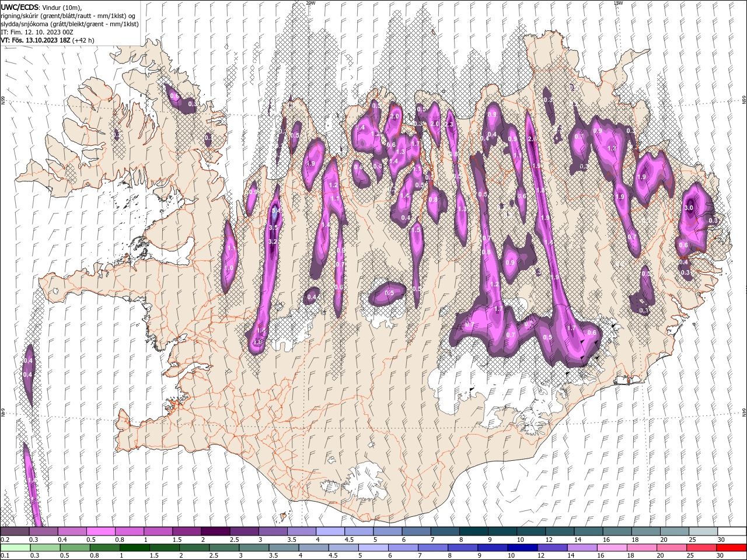This screenshot has height=560, width=747.
Task: Click the lower legend swatch starting at 2.5
Action: click(224, 548)
